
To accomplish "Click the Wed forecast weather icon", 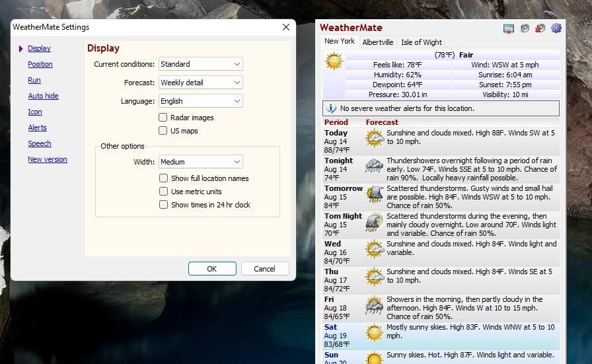I will [x=374, y=250].
